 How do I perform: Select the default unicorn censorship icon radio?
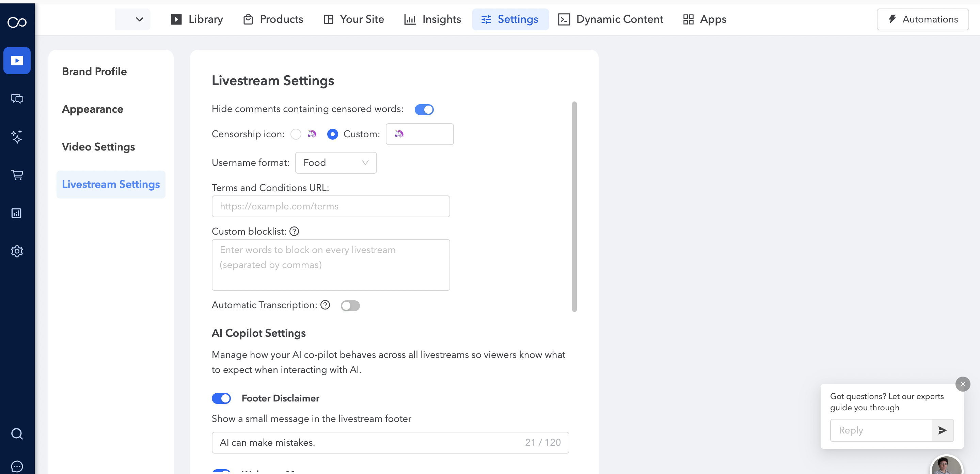296,134
